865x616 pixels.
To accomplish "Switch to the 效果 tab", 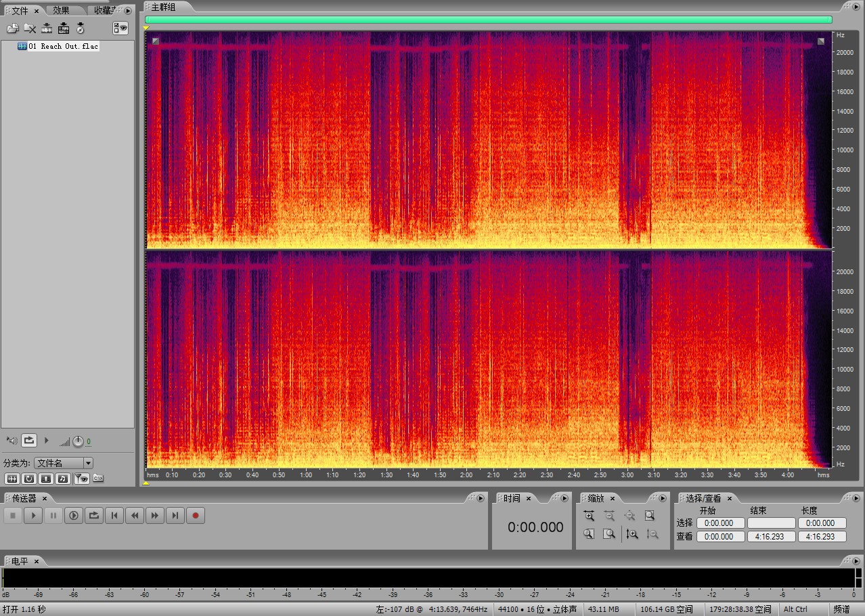I will point(61,11).
